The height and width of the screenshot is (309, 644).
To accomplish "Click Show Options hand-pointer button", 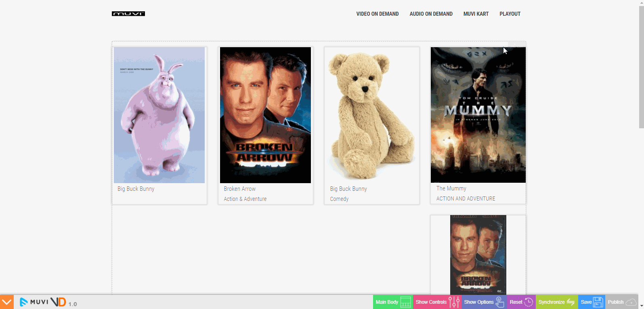I will pyautogui.click(x=484, y=302).
